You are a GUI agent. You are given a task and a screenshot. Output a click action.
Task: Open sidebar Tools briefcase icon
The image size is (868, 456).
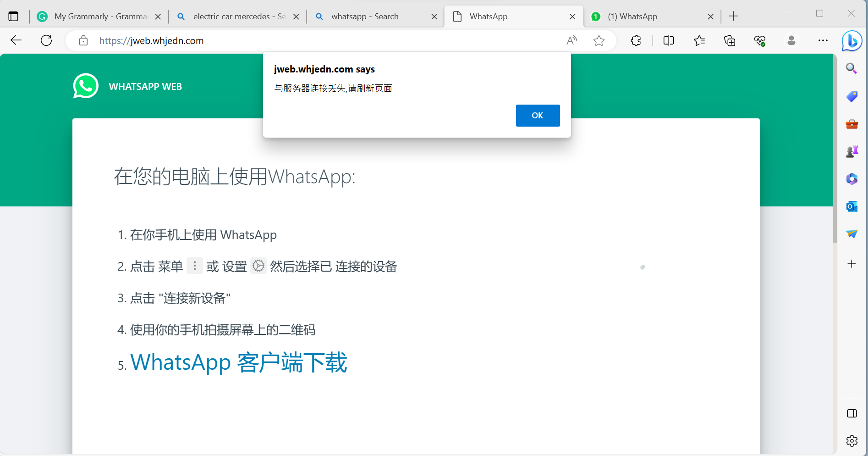tap(852, 124)
